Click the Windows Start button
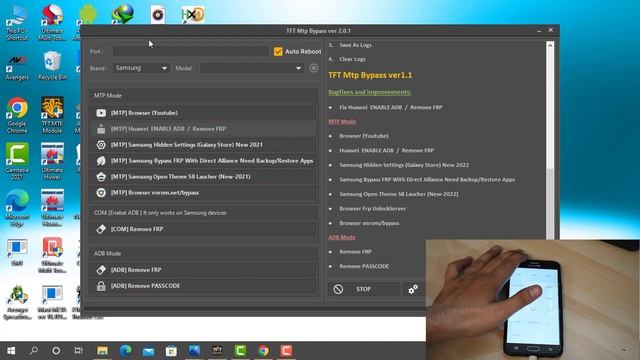 pyautogui.click(x=11, y=351)
